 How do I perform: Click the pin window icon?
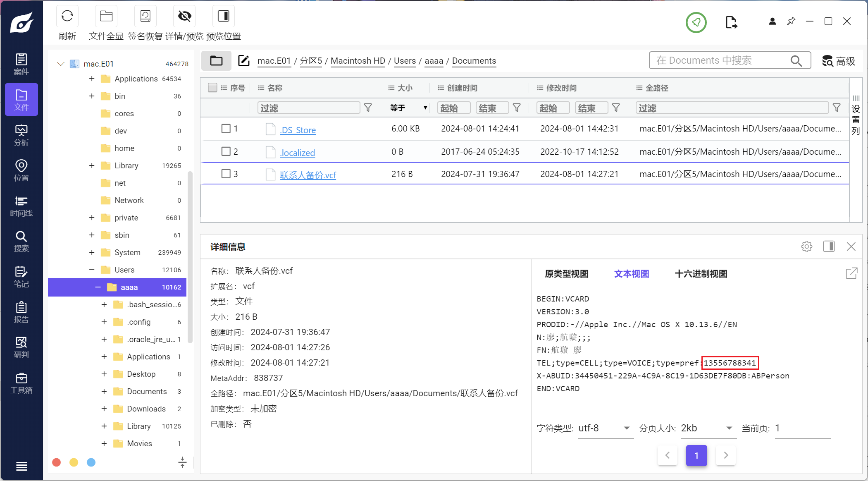791,21
